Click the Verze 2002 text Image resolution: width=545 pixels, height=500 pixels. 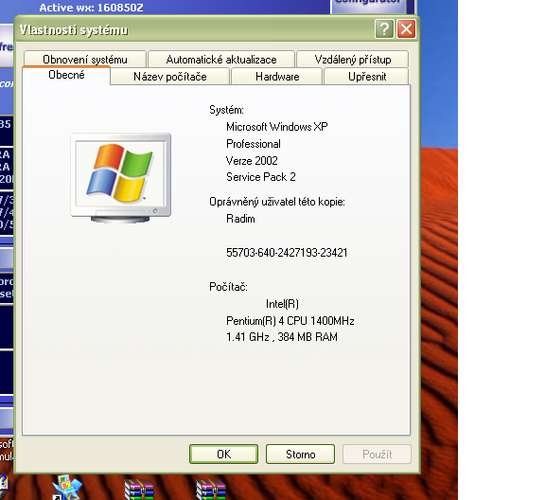[252, 161]
